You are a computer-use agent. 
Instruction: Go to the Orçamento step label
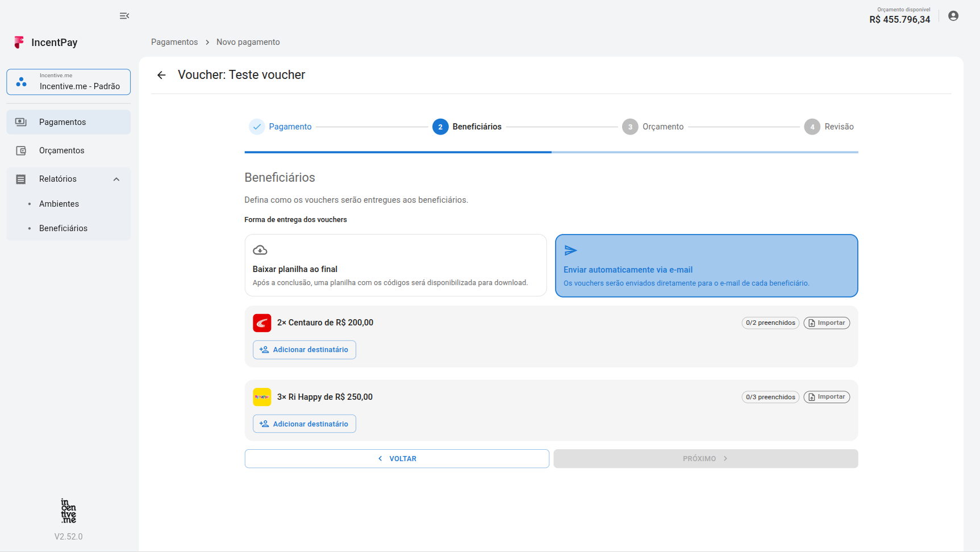[x=663, y=127]
